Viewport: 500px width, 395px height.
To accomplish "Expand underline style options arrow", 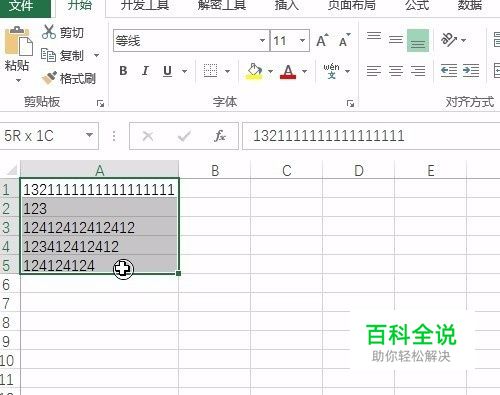I will click(x=184, y=71).
